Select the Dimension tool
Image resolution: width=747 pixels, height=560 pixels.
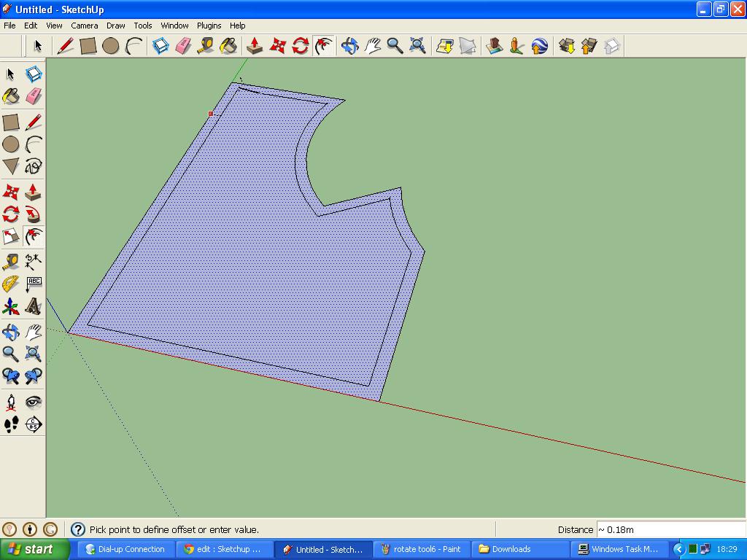tap(34, 262)
